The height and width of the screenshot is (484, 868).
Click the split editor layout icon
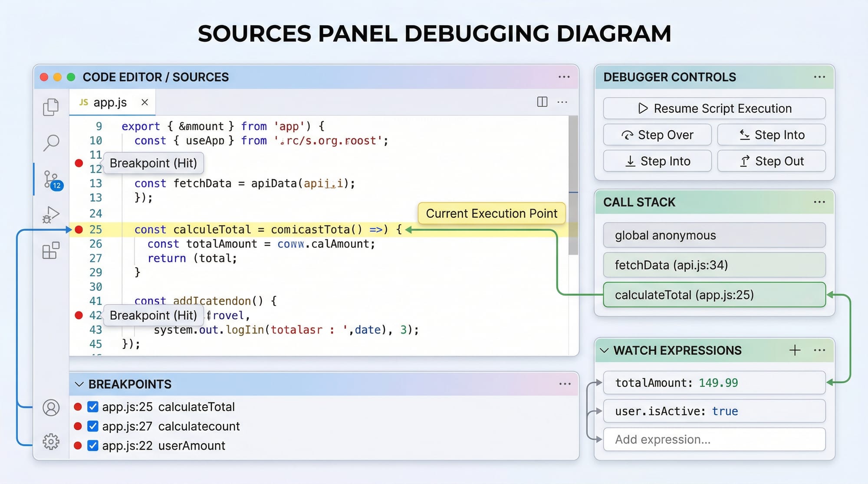542,102
